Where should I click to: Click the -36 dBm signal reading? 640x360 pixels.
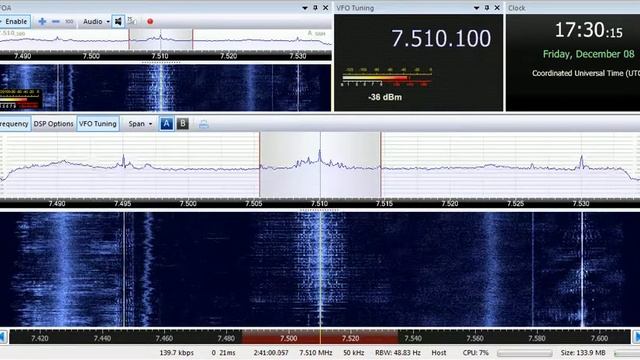(x=384, y=97)
